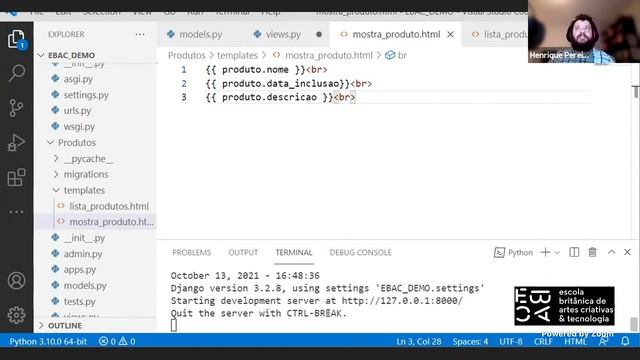Open the Manage gear icon
Image resolution: width=640 pixels, height=360 pixels.
pyautogui.click(x=16, y=315)
